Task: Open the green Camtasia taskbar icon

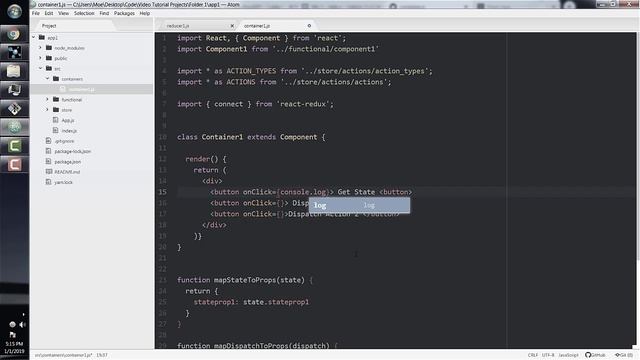Action: pyautogui.click(x=14, y=146)
